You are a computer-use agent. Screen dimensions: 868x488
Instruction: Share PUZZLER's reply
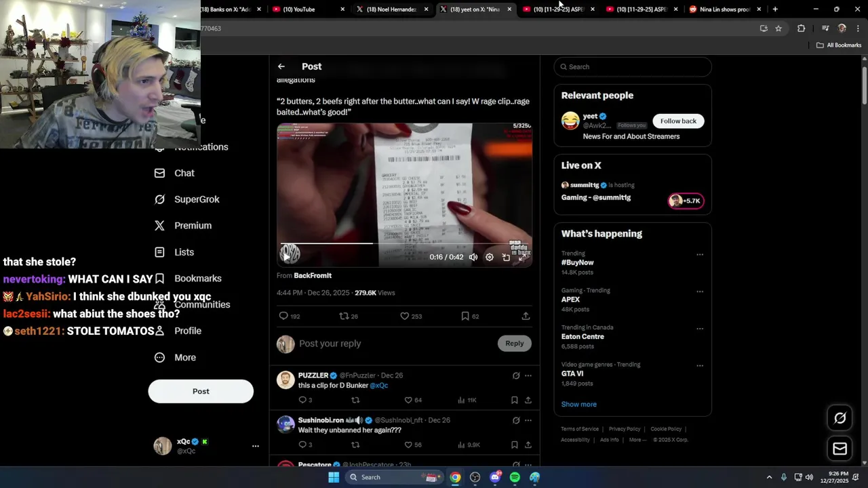[528, 400]
